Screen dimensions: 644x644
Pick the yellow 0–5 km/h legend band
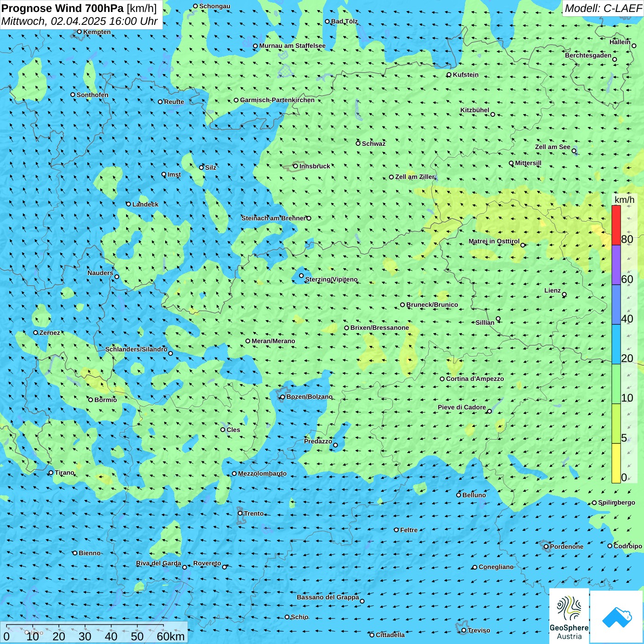[x=616, y=463]
